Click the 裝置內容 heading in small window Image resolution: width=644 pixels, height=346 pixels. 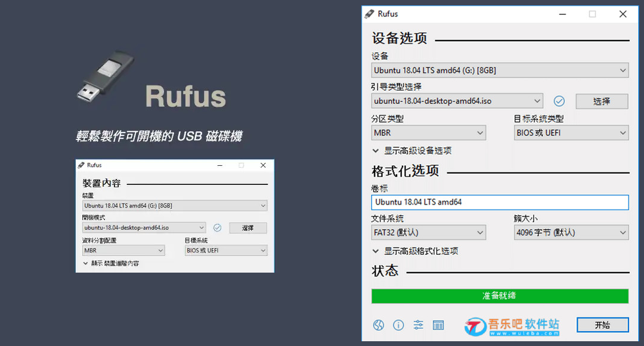click(102, 183)
